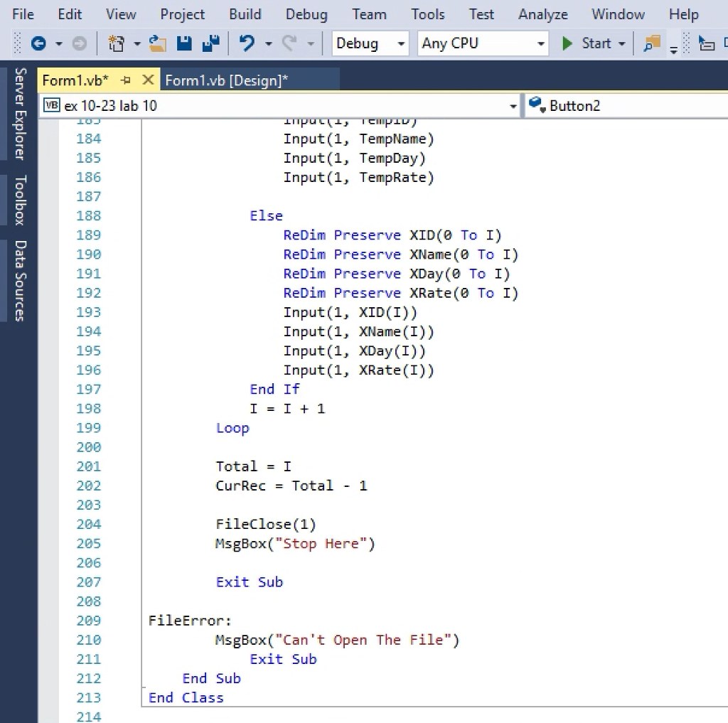Viewport: 728px width, 723px height.
Task: Click the Navigate Backward arrow icon
Action: pos(38,44)
